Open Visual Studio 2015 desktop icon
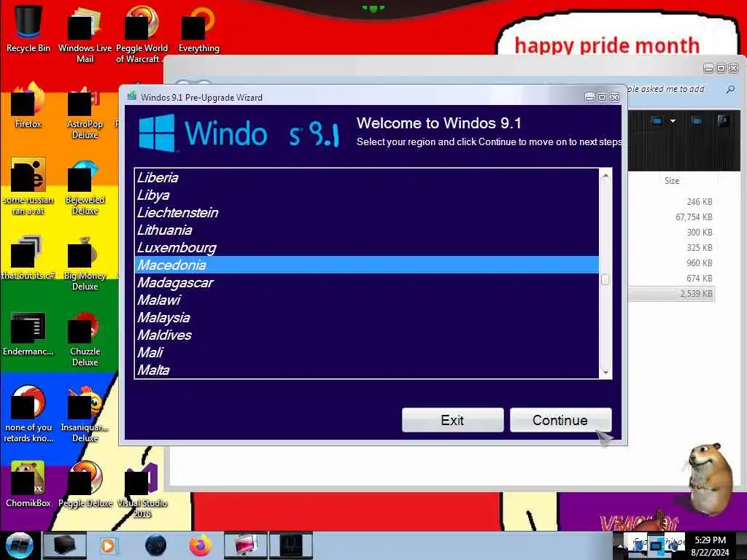This screenshot has width=747, height=560. 142,491
